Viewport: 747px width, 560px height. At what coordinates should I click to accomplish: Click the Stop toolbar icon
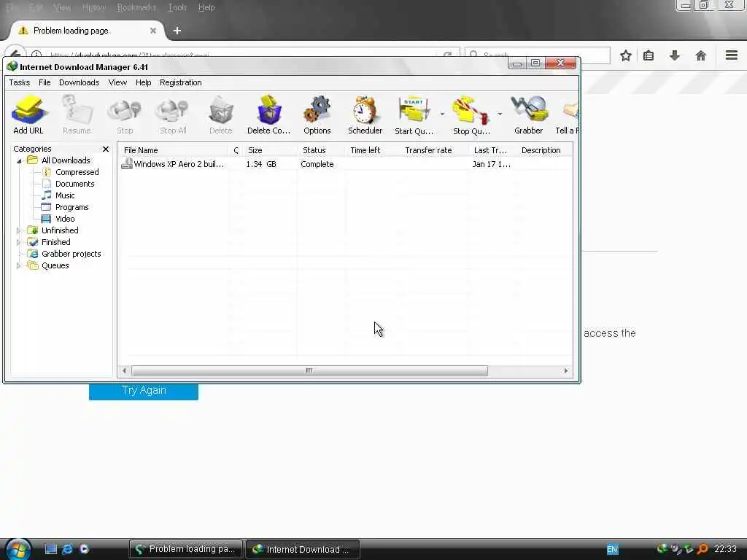click(125, 114)
